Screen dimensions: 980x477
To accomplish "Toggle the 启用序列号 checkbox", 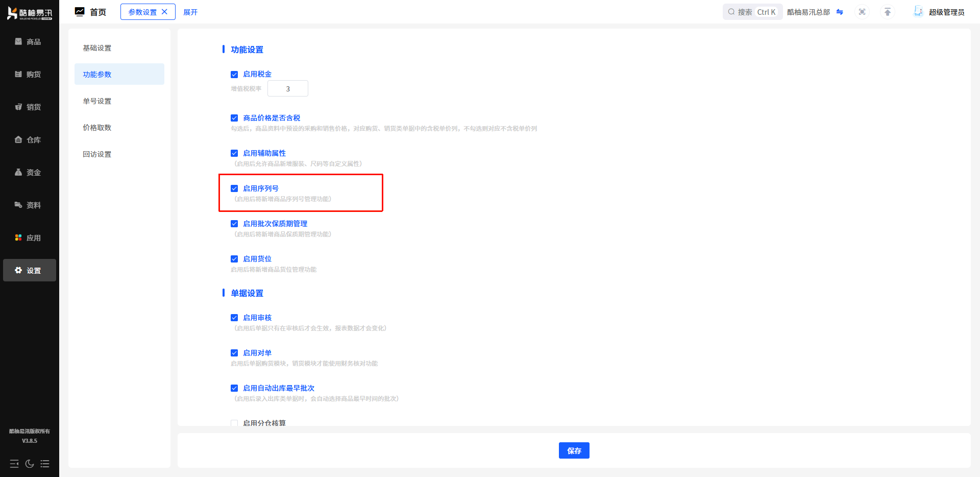I will click(x=234, y=188).
